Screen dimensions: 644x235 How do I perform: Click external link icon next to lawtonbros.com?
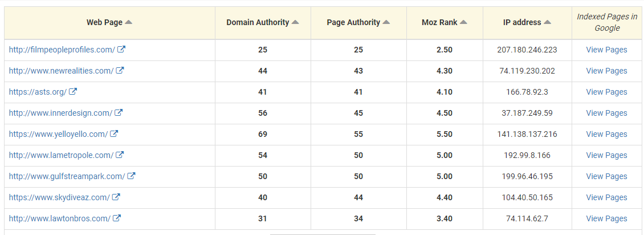click(x=117, y=218)
